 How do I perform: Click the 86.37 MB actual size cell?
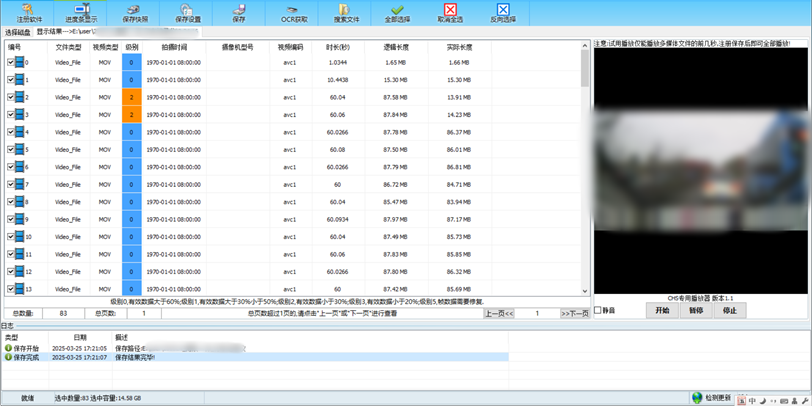click(x=459, y=132)
